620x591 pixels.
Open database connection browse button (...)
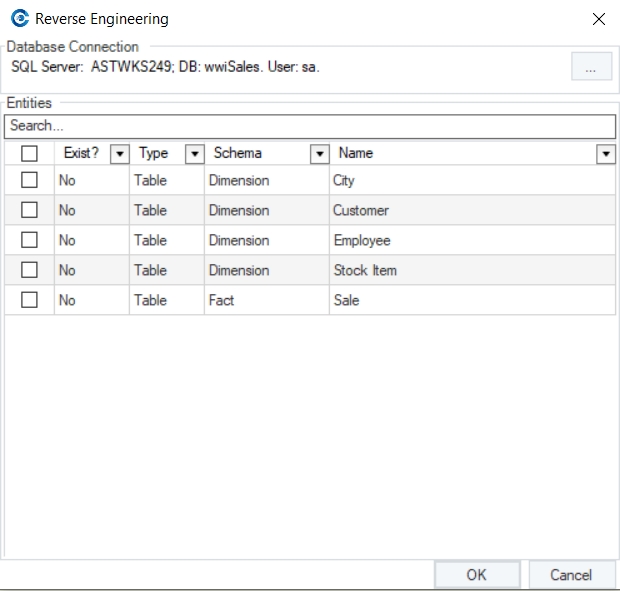click(591, 67)
